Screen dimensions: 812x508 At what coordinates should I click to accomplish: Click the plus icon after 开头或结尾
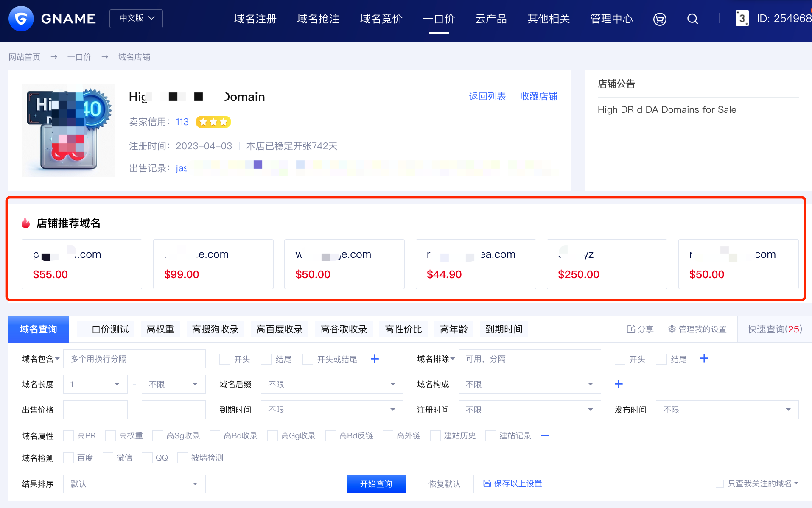click(x=375, y=359)
